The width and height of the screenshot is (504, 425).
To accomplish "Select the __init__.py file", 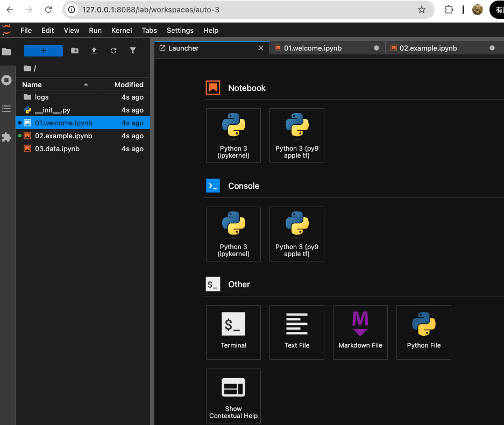I will point(83,110).
